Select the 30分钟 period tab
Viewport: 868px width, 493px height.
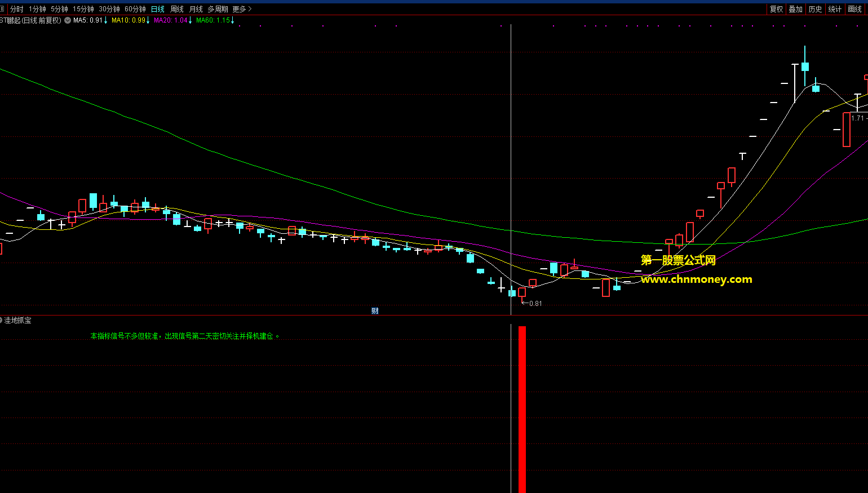point(109,9)
